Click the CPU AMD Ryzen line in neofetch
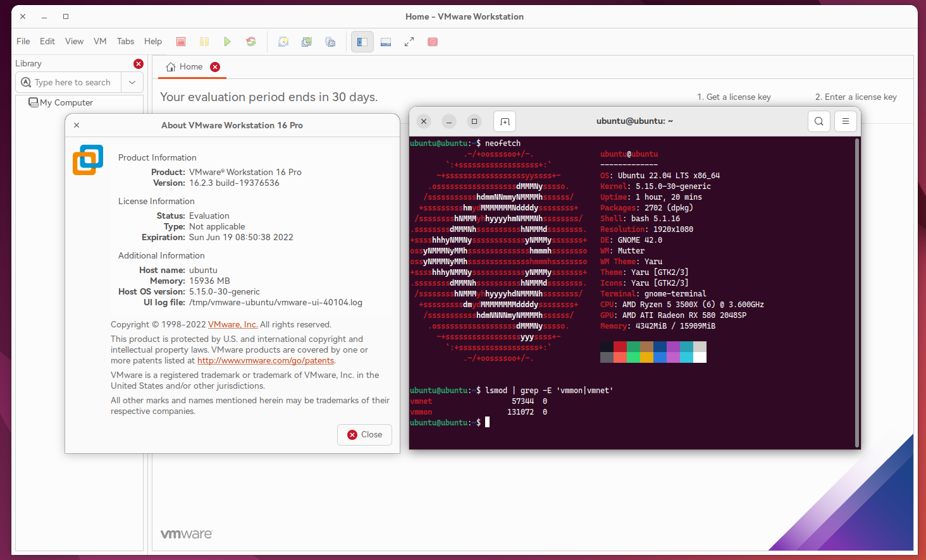 [682, 305]
